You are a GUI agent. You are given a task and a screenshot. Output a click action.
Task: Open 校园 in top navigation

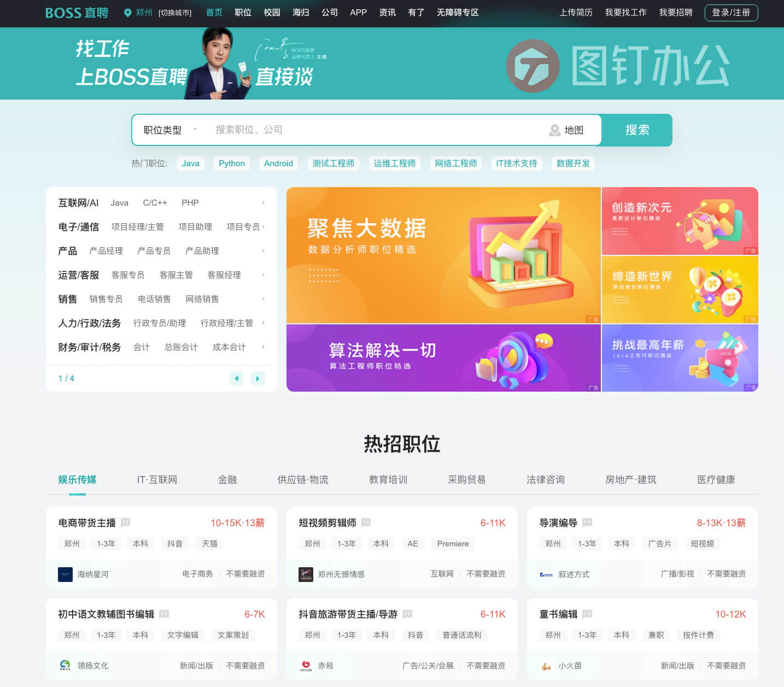tap(272, 12)
